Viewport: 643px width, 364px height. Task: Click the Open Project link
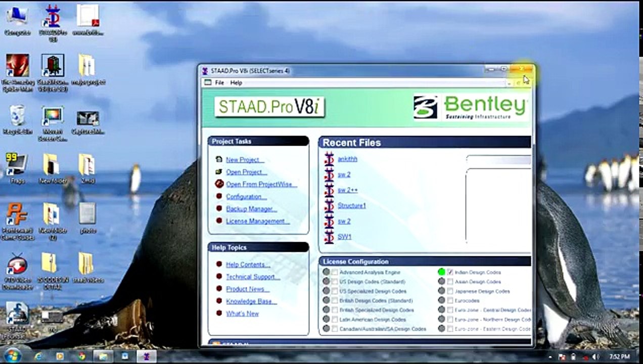pos(247,172)
